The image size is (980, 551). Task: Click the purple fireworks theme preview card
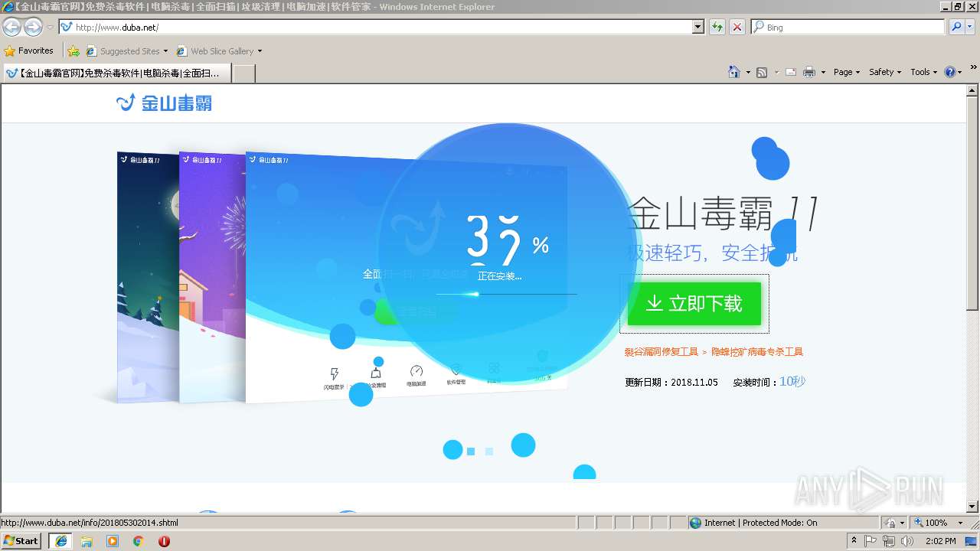click(212, 276)
